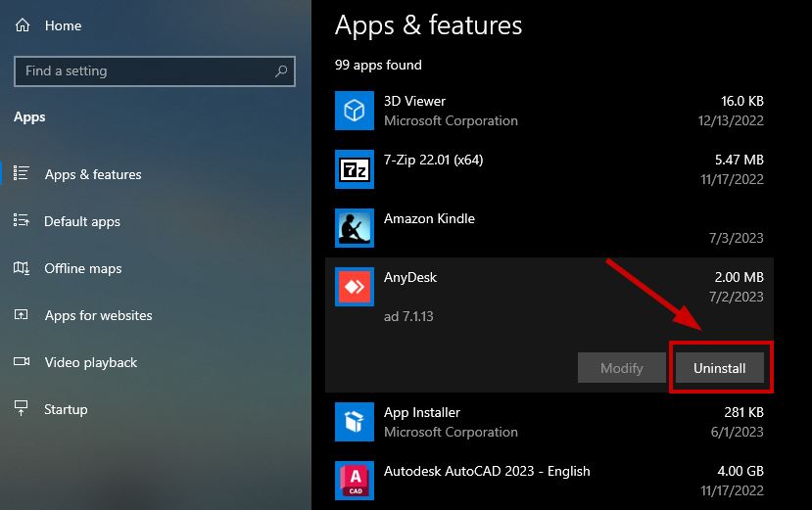812x510 pixels.
Task: Click the red AnyDesk app icon
Action: pyautogui.click(x=355, y=287)
